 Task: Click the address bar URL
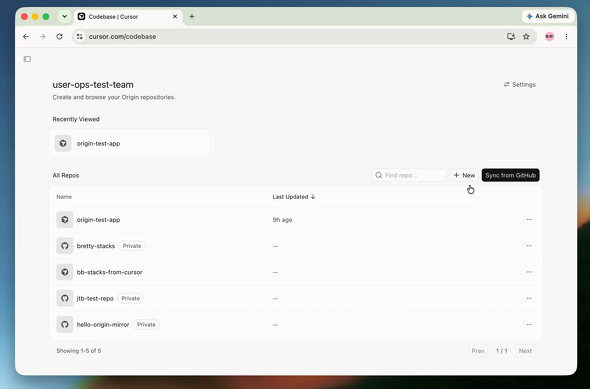tap(122, 36)
